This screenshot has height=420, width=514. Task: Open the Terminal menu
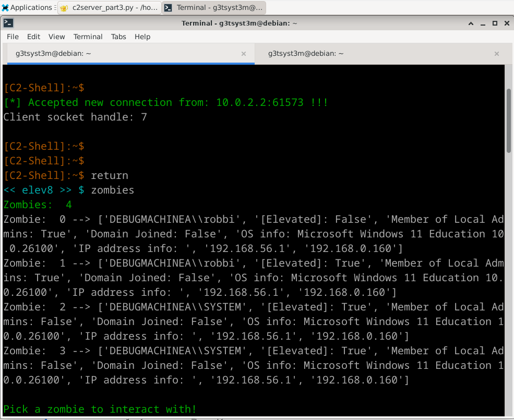click(x=88, y=37)
